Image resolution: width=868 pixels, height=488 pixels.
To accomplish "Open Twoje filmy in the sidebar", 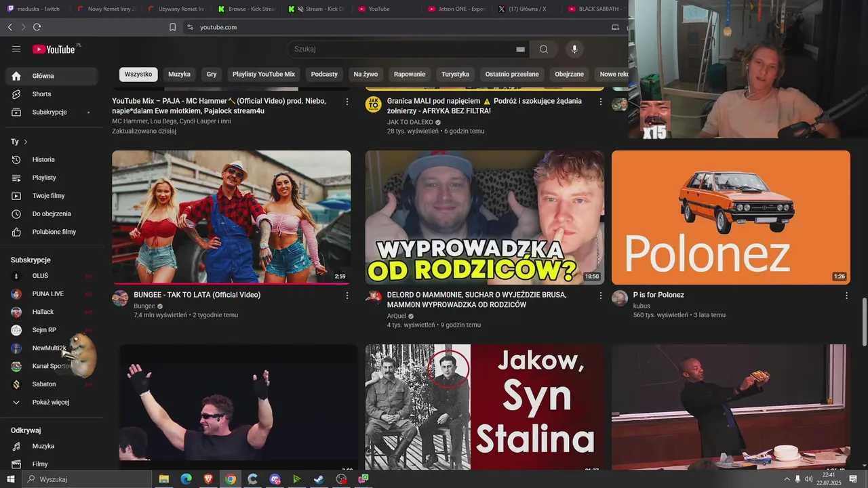I will 52,196.
